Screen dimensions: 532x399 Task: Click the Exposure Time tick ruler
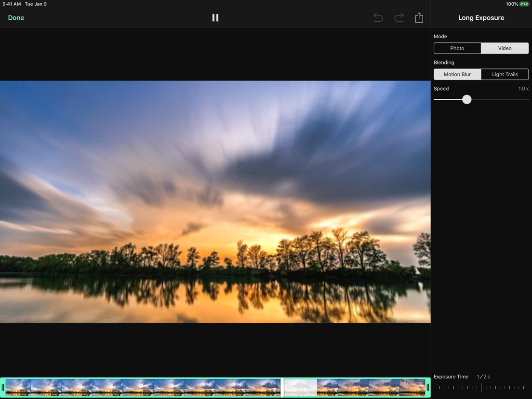tap(481, 387)
